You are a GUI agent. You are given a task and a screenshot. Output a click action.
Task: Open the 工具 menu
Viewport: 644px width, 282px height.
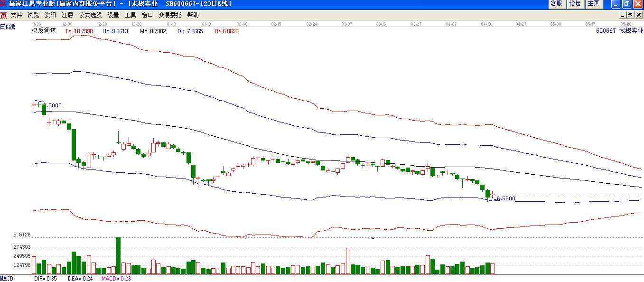coord(131,15)
